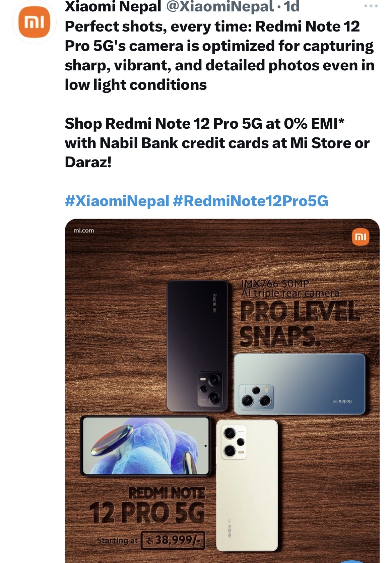The width and height of the screenshot is (392, 563).
Task: Open the #RedmiNote12Pro5G hashtag
Action: [251, 201]
